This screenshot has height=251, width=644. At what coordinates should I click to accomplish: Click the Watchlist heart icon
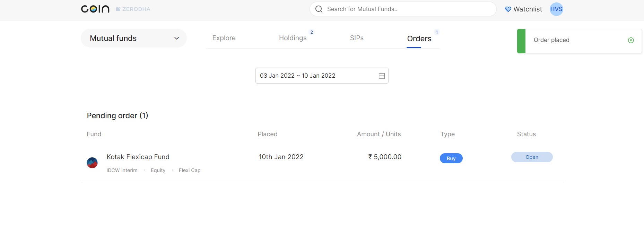[x=508, y=9]
